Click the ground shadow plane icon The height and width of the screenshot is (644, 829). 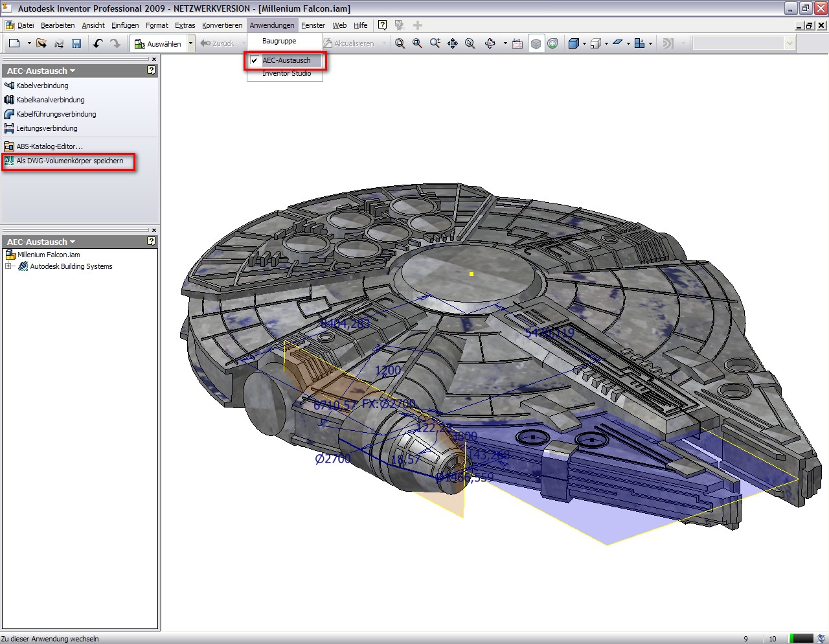[617, 43]
